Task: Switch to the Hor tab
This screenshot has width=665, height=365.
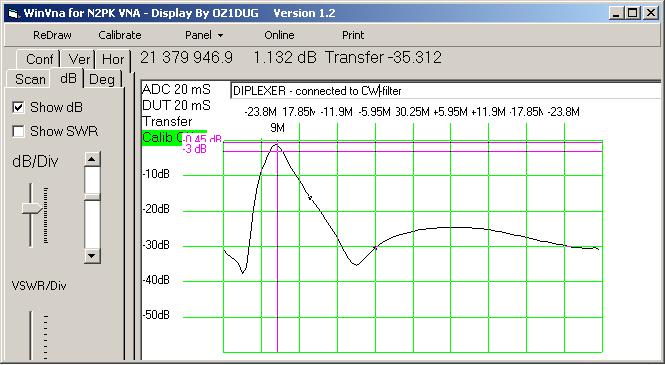Action: click(x=112, y=59)
